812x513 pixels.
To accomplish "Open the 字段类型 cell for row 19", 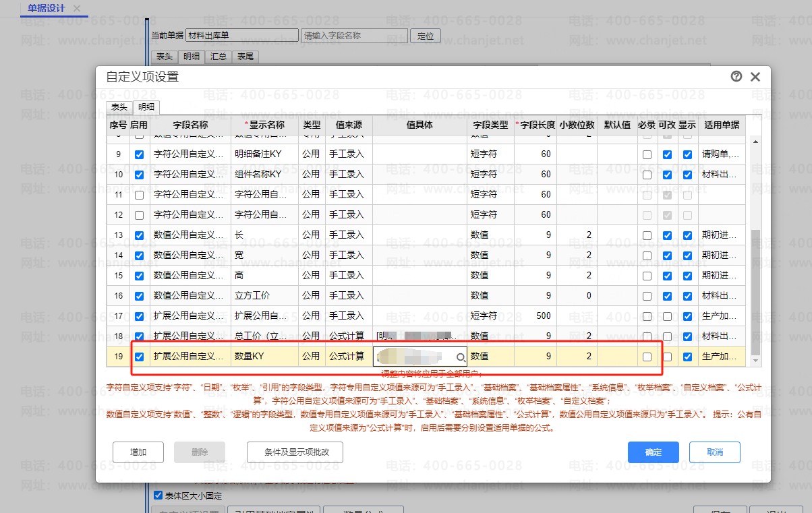I will (490, 357).
